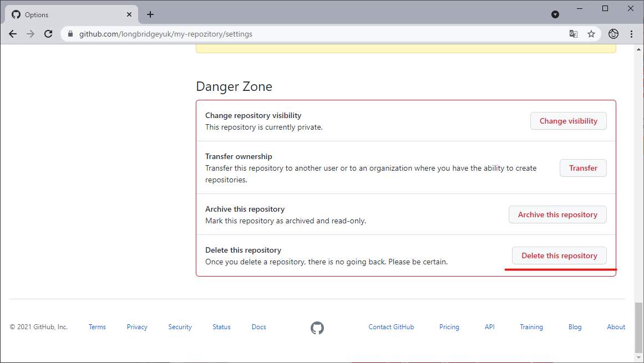644x363 pixels.
Task: Open the browser profile avatar icon
Action: click(x=613, y=34)
